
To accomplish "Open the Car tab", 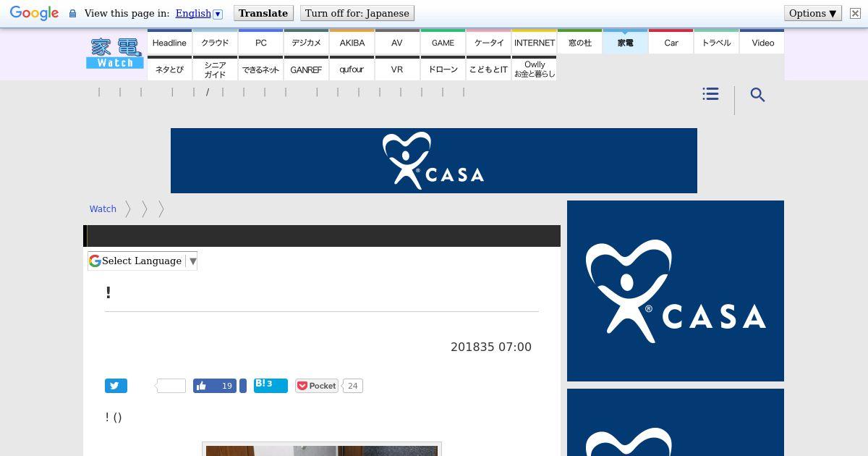I will pos(671,42).
